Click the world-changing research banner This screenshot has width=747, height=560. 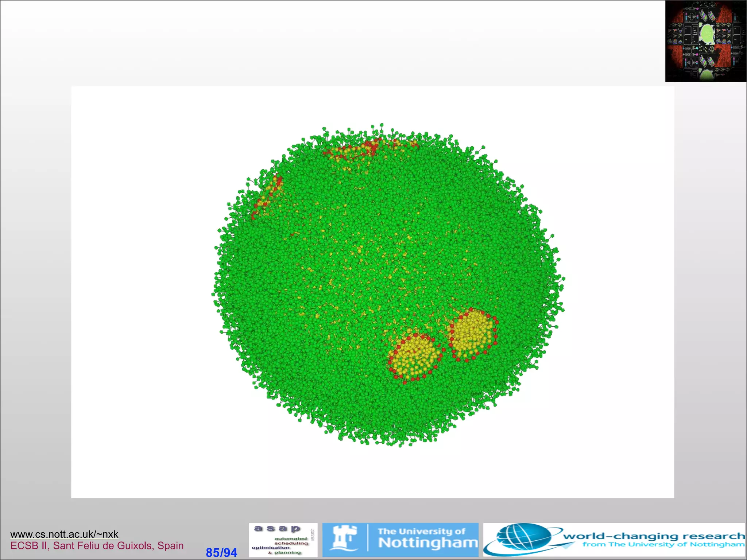point(614,540)
